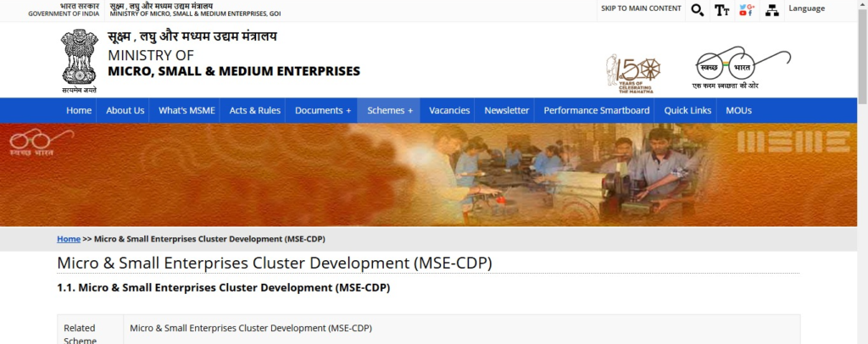This screenshot has height=344, width=868.
Task: Open the Language selector
Action: point(806,8)
